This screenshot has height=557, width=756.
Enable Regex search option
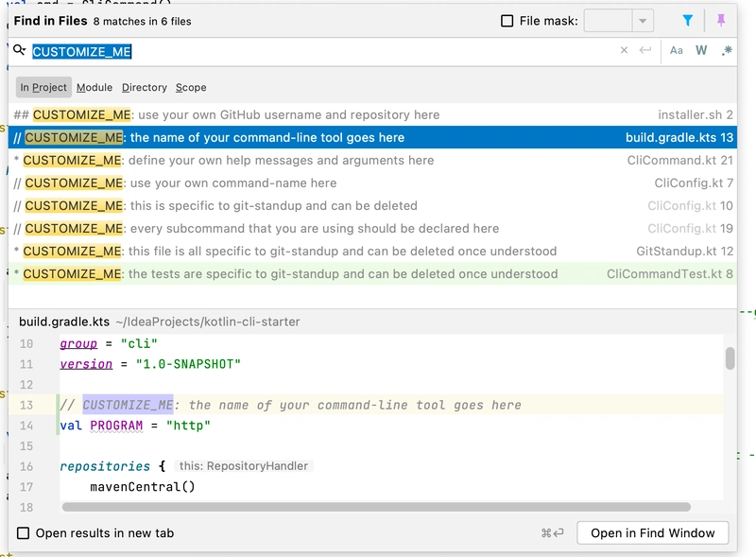click(x=726, y=51)
